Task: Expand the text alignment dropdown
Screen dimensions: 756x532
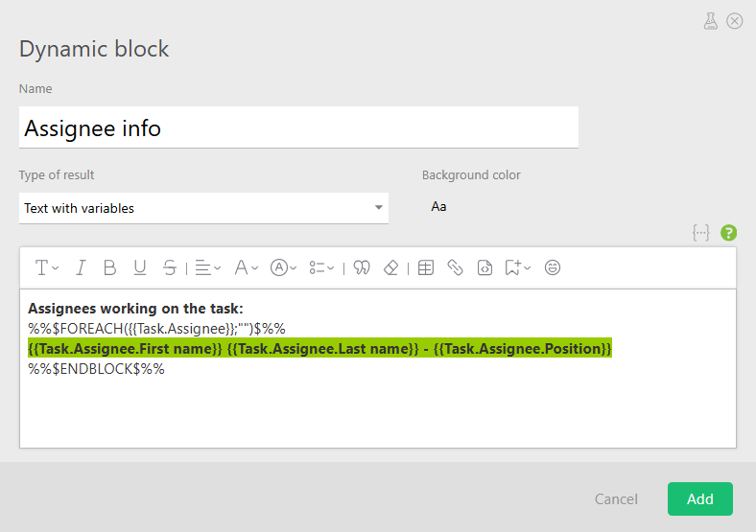Action: [207, 268]
